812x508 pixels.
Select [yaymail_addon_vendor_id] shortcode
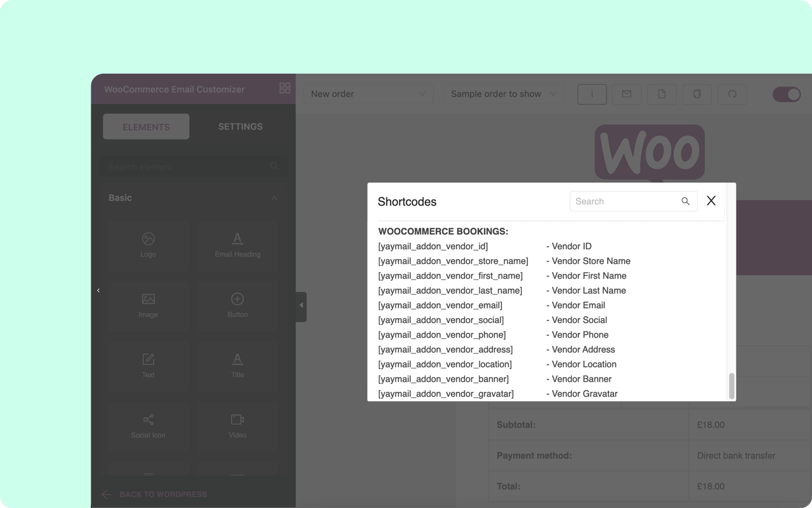tap(433, 246)
